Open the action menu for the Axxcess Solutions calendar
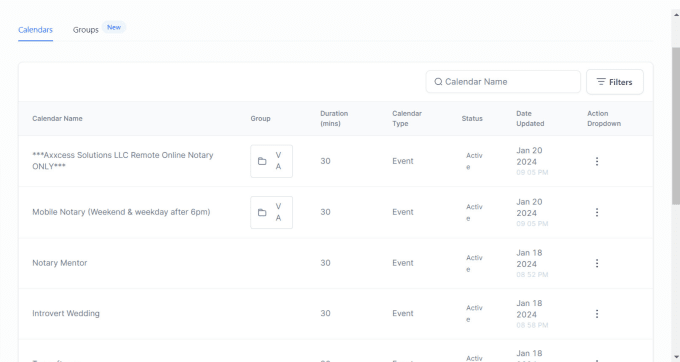The width and height of the screenshot is (680, 362). click(597, 161)
